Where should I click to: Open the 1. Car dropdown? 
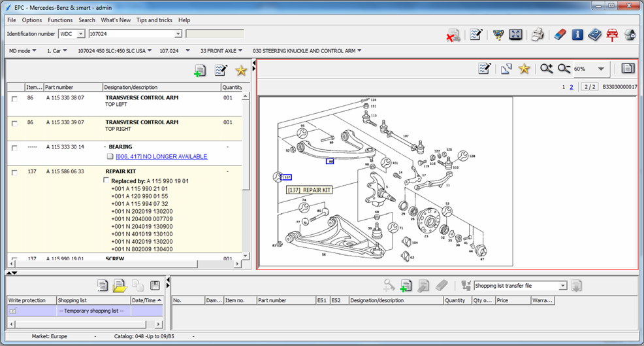coord(57,50)
